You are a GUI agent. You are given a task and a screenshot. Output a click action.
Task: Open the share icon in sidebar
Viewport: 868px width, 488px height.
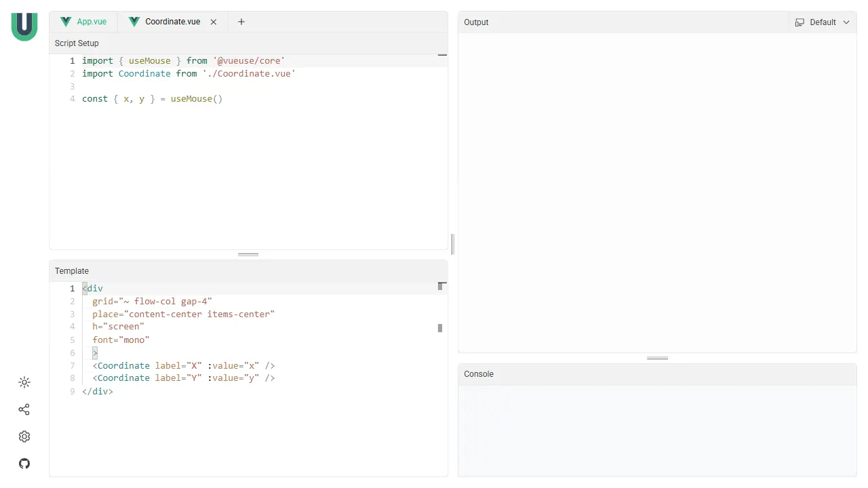24,409
